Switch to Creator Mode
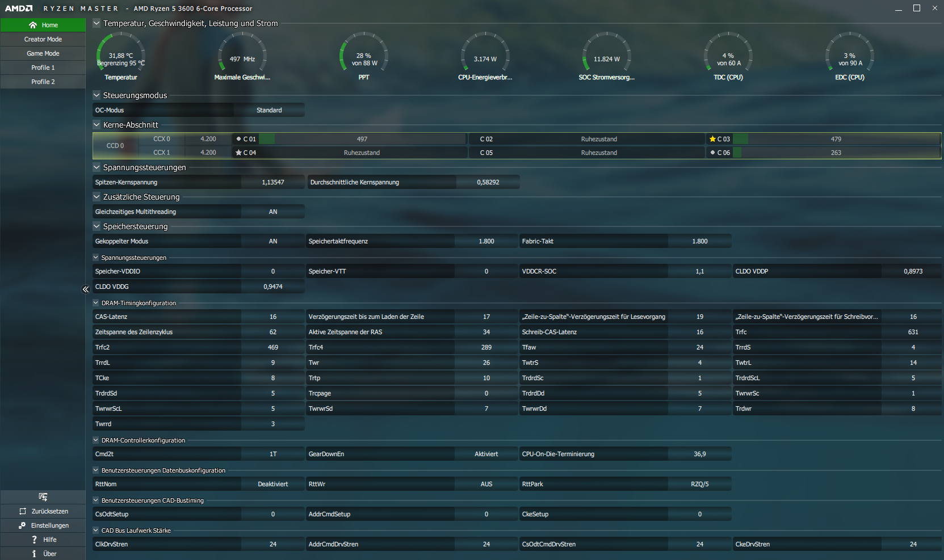This screenshot has width=944, height=560. click(x=43, y=39)
